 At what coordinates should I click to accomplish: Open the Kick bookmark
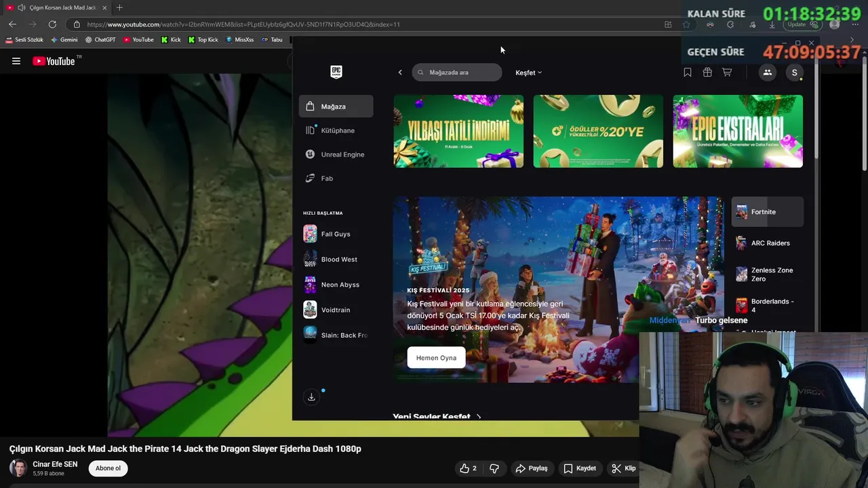(x=171, y=40)
